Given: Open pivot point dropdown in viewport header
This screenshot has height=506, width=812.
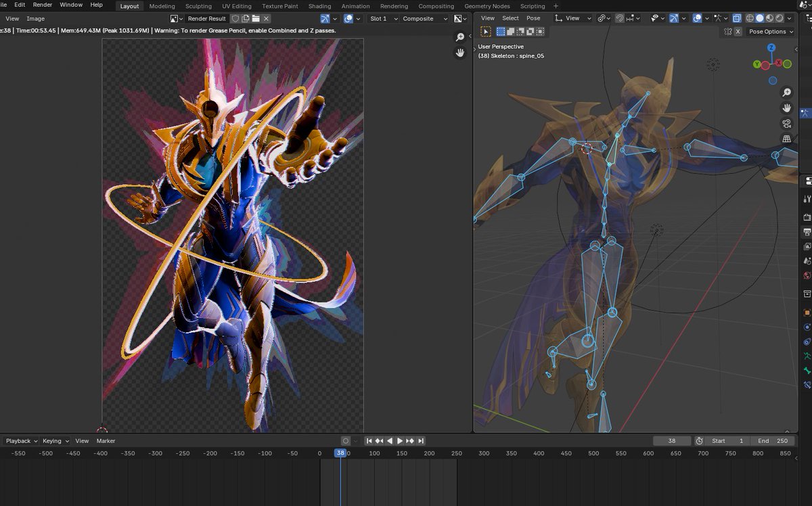Looking at the screenshot, I should coord(604,18).
